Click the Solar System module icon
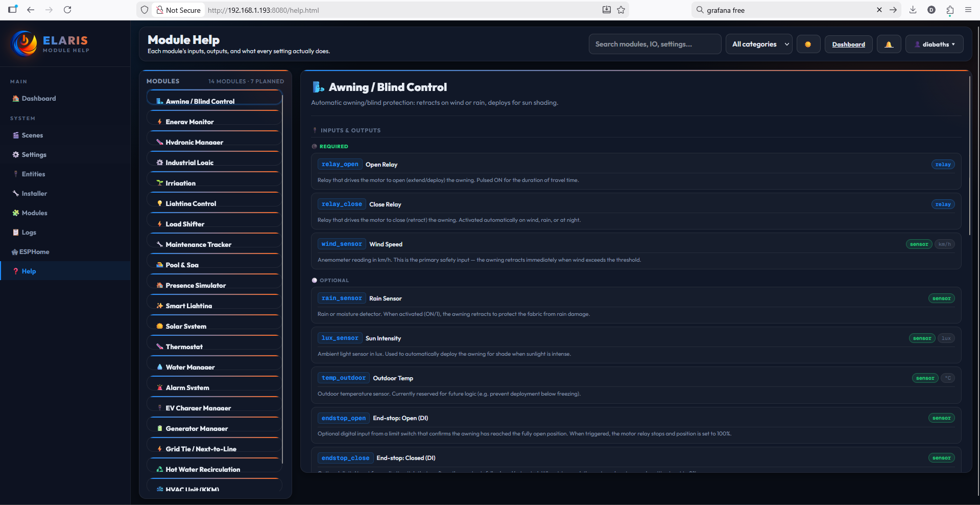 point(160,326)
